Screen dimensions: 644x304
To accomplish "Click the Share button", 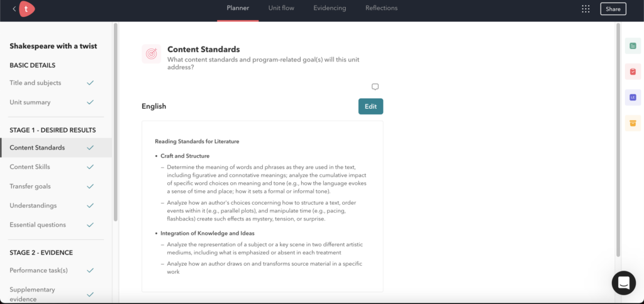I will [613, 9].
